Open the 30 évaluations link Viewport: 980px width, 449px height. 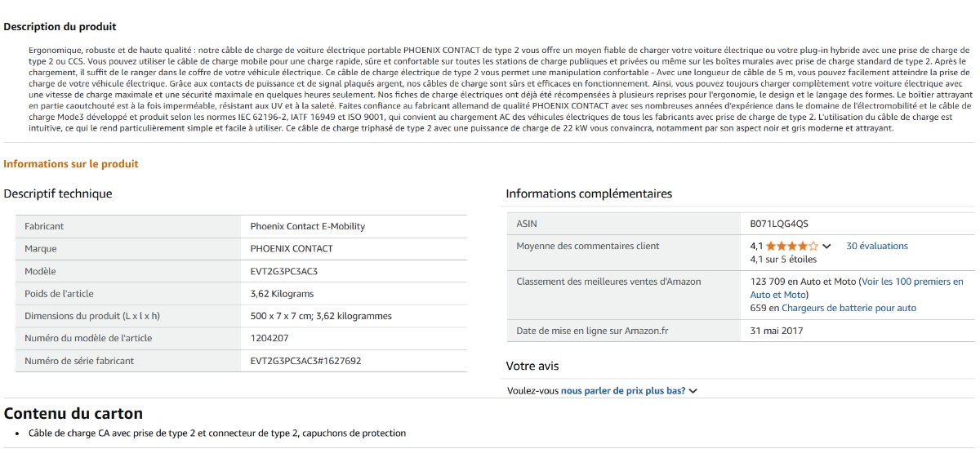pyautogui.click(x=876, y=246)
